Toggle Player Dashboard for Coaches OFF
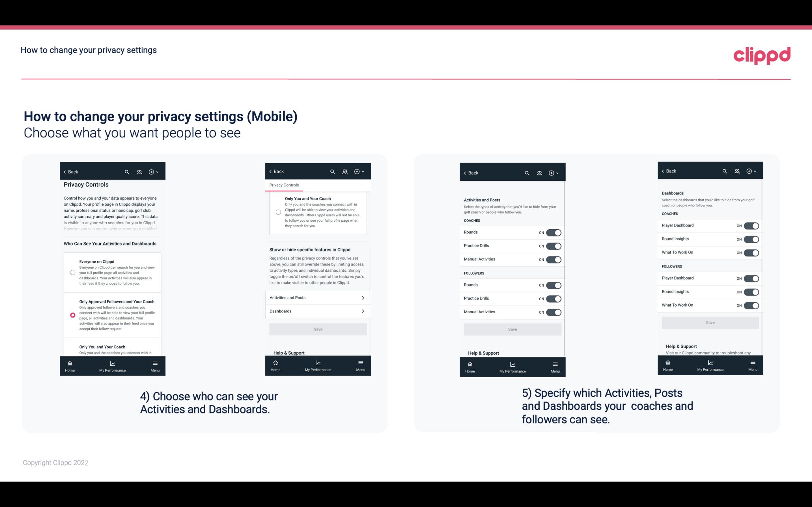Viewport: 812px width, 507px height. point(751,225)
